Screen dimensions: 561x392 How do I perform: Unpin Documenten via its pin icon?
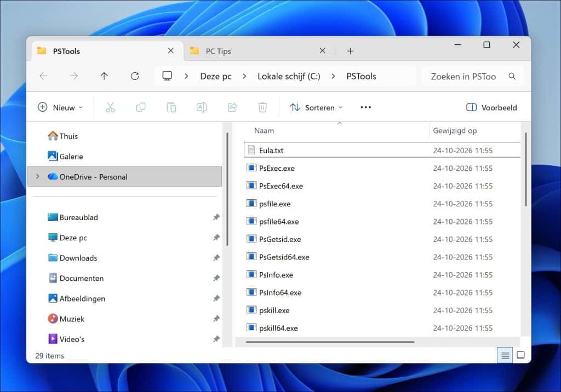tap(216, 278)
